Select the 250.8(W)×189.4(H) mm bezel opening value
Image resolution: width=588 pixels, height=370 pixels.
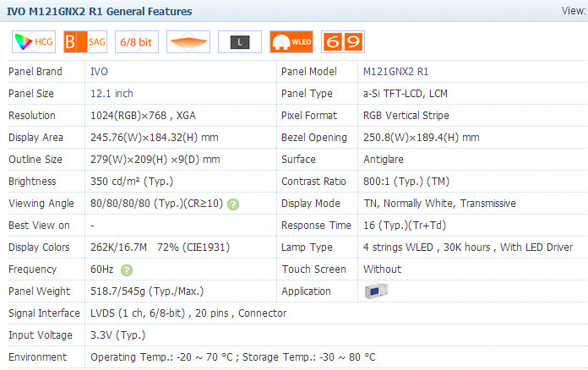click(421, 138)
